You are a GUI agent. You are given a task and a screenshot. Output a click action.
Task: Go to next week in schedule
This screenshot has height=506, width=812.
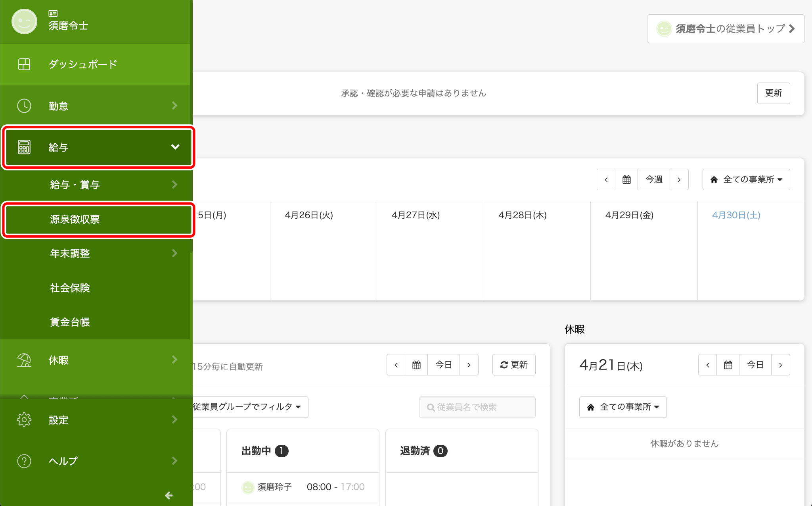click(x=679, y=179)
